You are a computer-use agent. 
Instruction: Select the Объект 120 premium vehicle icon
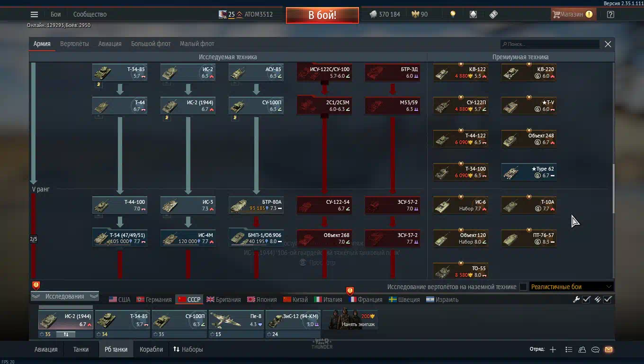coord(461,238)
